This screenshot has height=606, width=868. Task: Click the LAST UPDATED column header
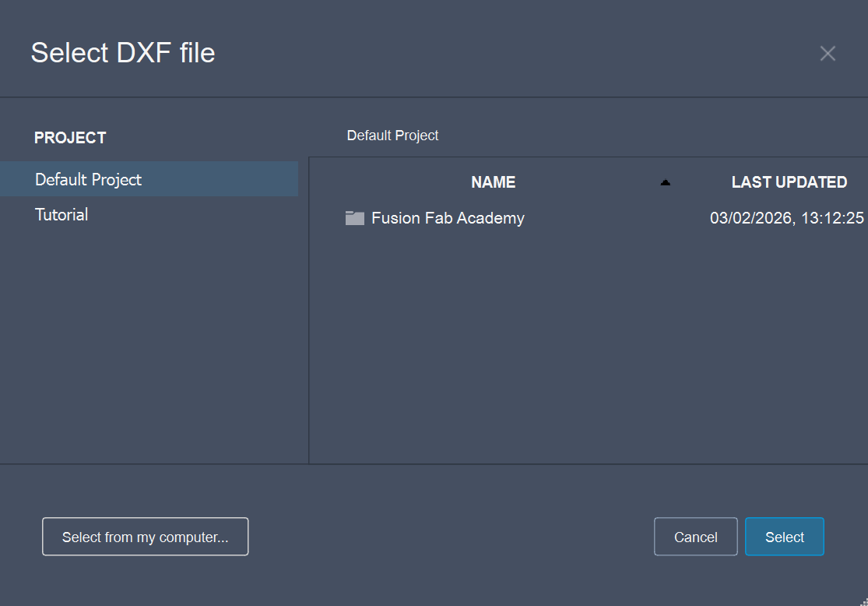[789, 181]
